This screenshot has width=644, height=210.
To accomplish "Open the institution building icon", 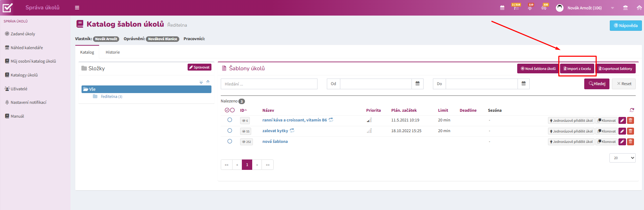I will [625, 8].
